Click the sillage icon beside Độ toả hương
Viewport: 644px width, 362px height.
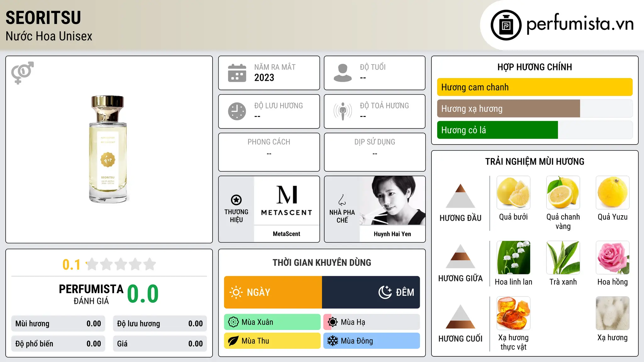coord(343,111)
